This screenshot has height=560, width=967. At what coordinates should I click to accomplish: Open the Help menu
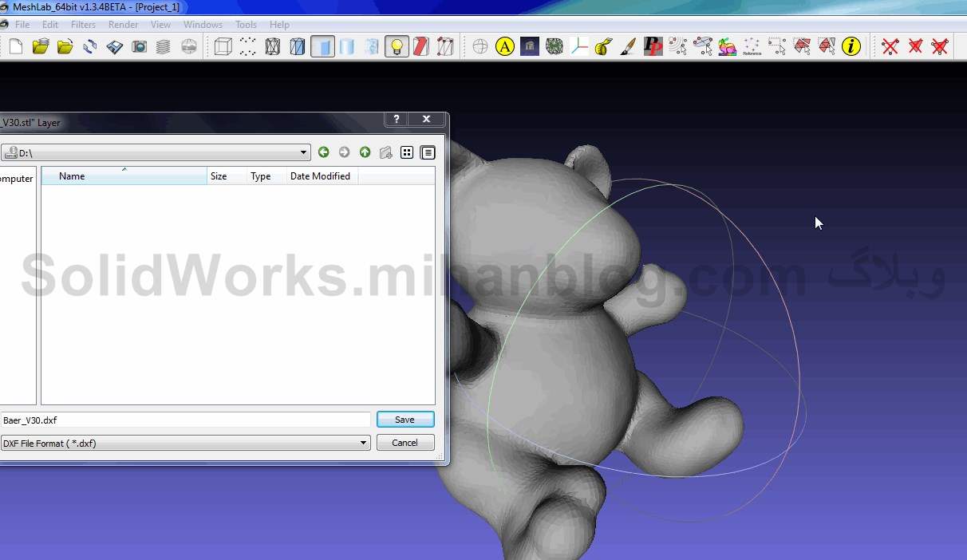tap(279, 25)
